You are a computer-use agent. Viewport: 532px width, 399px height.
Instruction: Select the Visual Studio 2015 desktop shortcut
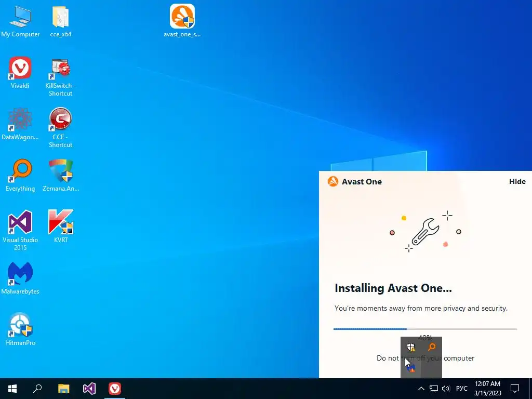[x=20, y=231]
